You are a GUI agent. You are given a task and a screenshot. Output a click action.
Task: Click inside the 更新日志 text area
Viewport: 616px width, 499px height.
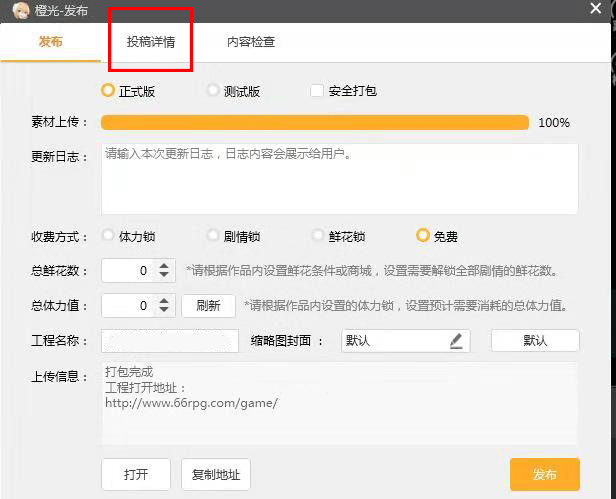tap(340, 180)
